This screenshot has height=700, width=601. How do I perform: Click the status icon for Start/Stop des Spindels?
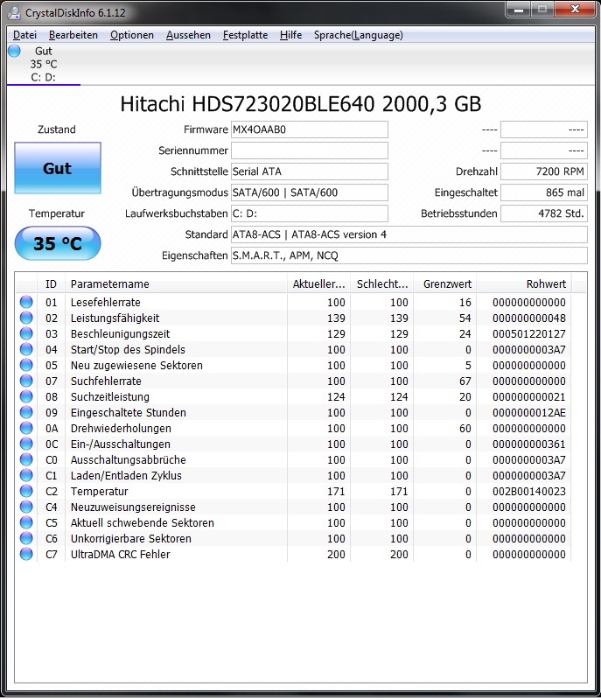click(x=26, y=349)
